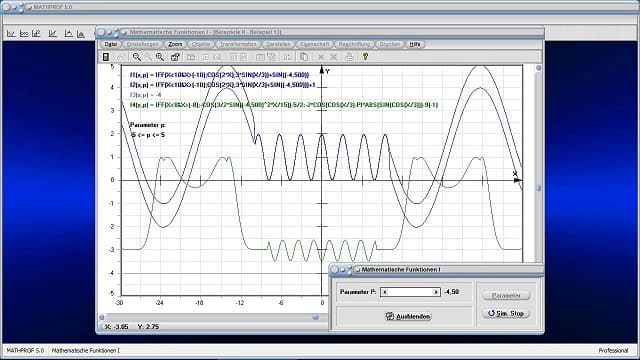Click the padlock icon next to the zoom tools
This screenshot has height=360, width=640.
click(x=175, y=57)
